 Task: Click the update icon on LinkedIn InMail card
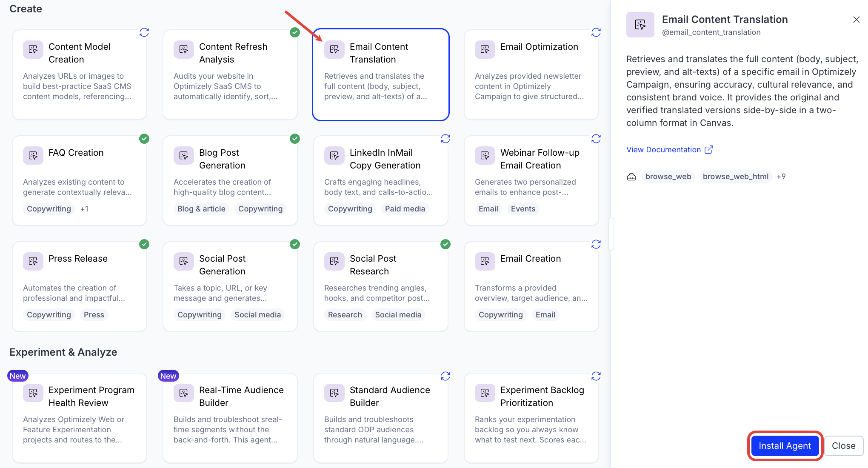click(x=445, y=139)
